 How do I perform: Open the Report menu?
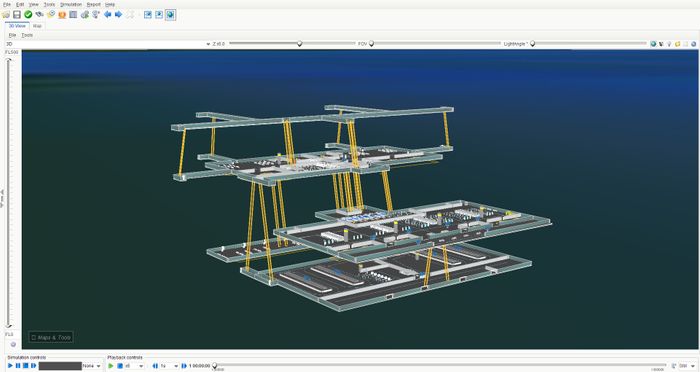pos(94,4)
